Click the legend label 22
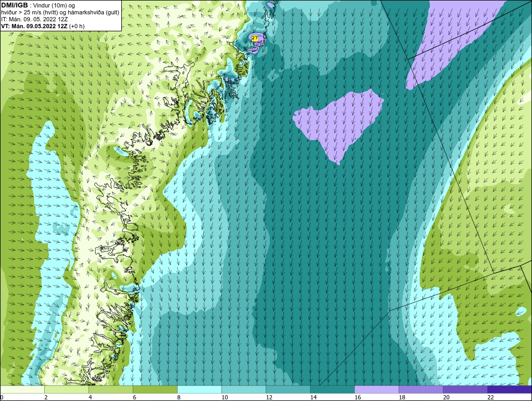This screenshot has height=401, width=532. [491, 397]
